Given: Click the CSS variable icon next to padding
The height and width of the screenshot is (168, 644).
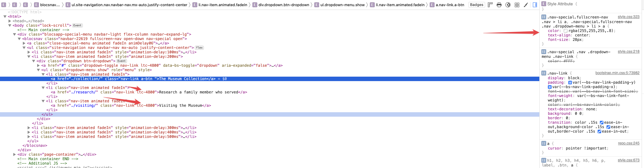Looking at the screenshot, I should [570, 82].
